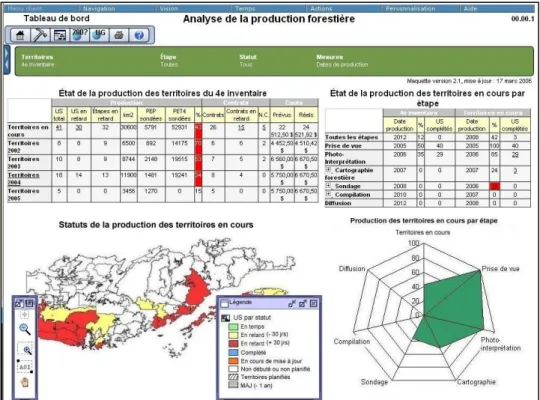Click the large red region on map
The width and height of the screenshot is (540, 400).
(x=197, y=288)
